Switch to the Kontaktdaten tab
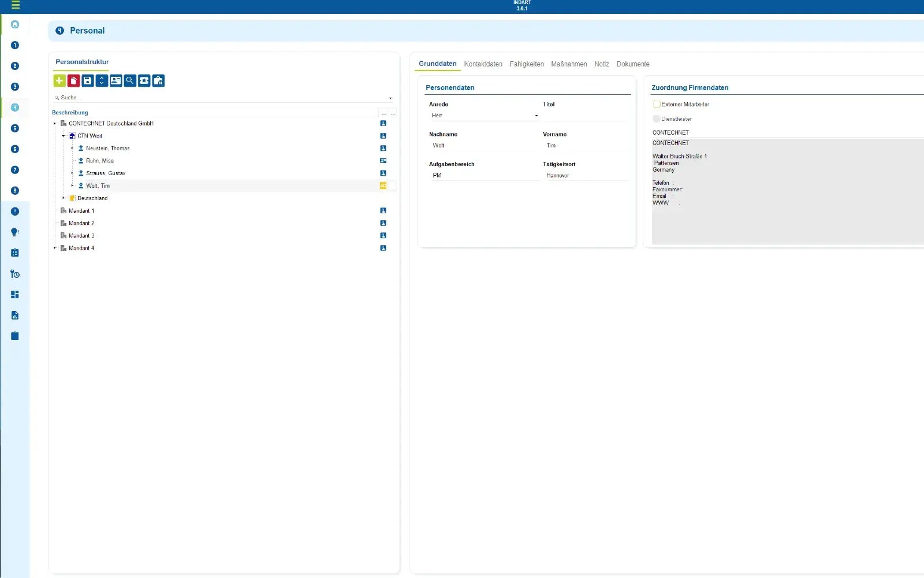Image resolution: width=924 pixels, height=578 pixels. coord(483,64)
